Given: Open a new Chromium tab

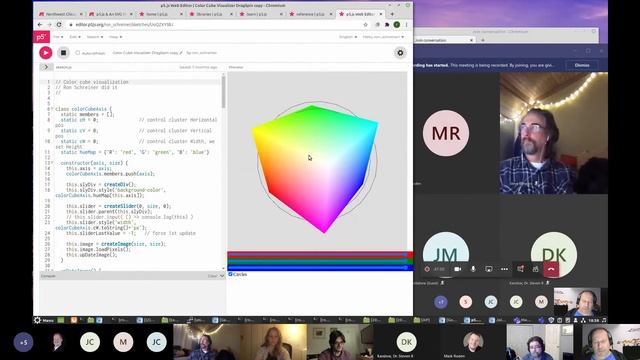Looking at the screenshot, I should click(x=392, y=14).
